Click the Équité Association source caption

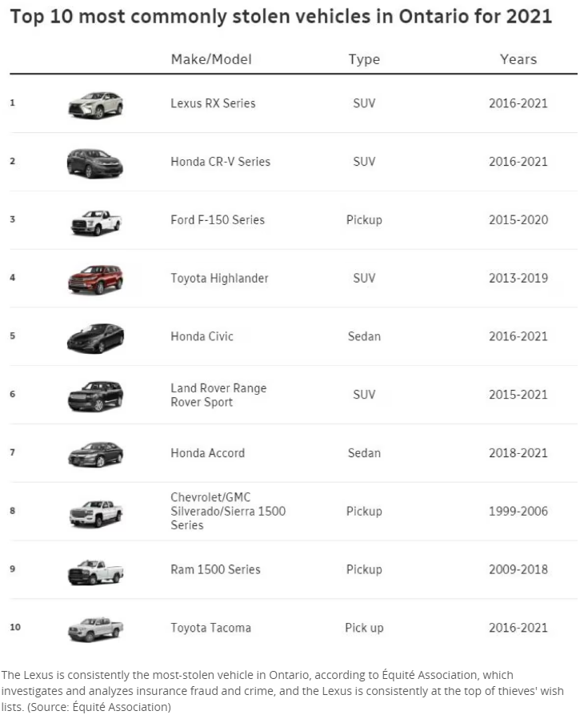click(x=282, y=690)
